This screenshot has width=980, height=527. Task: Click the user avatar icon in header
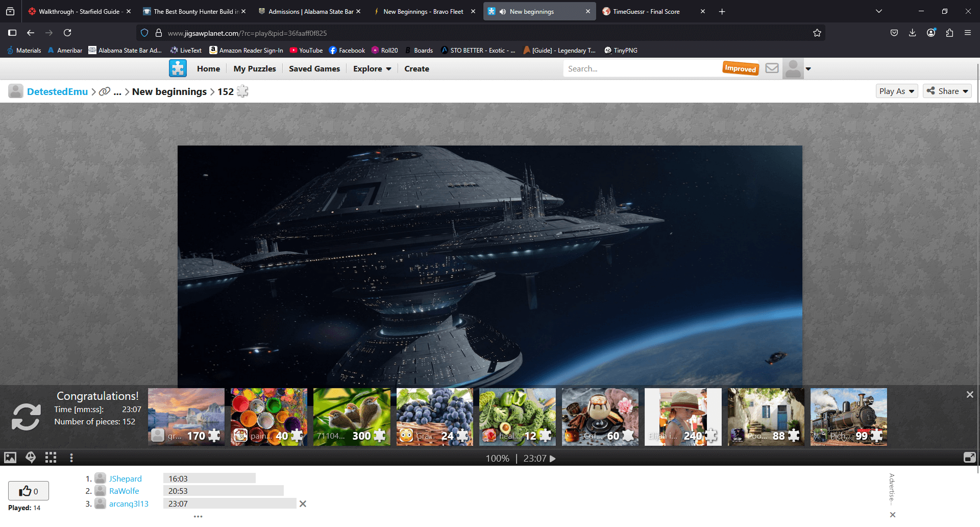pos(793,68)
